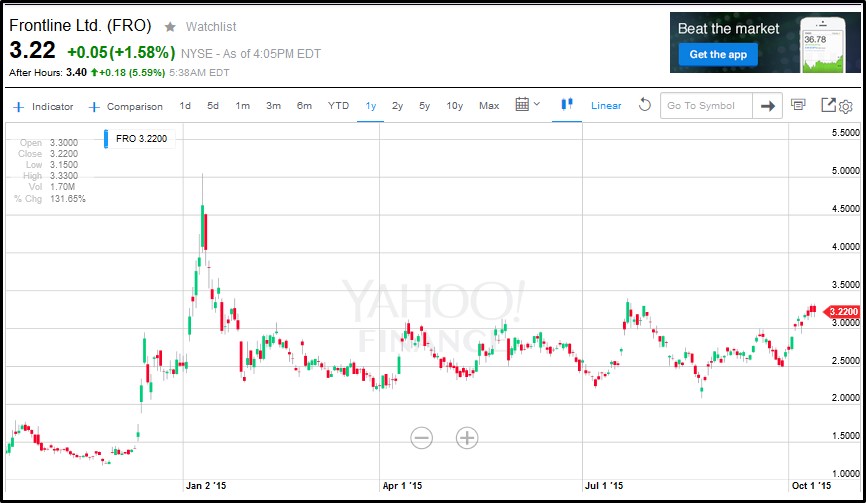
Task: Click the FRO 3.2200 series legend label
Action: pyautogui.click(x=140, y=139)
